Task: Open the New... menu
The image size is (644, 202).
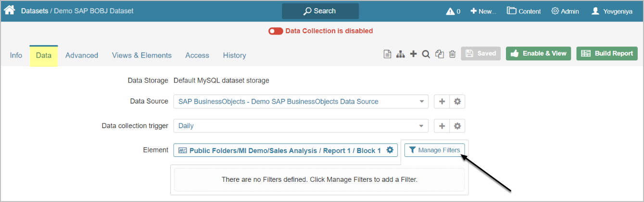Action: pyautogui.click(x=483, y=11)
